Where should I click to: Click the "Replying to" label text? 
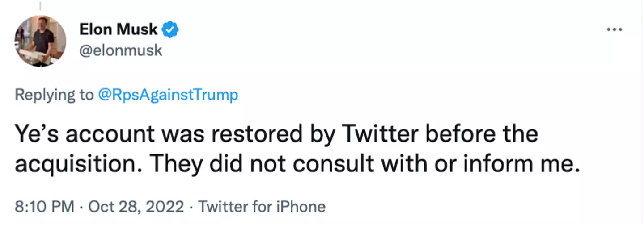pos(53,95)
